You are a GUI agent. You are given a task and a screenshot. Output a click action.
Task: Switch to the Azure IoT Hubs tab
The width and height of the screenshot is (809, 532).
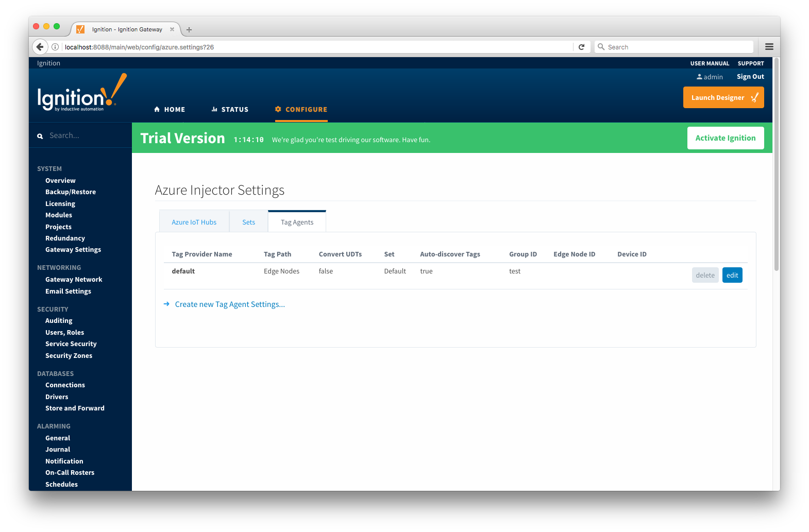pyautogui.click(x=194, y=222)
